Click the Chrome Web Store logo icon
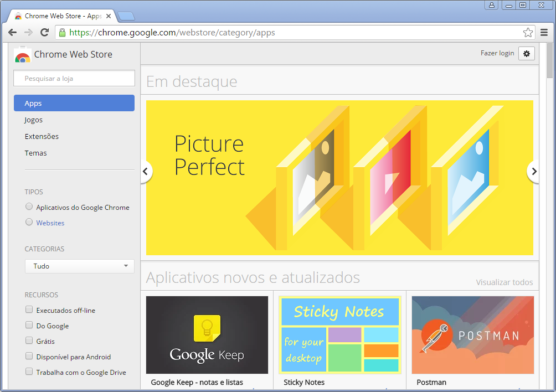 [22, 55]
